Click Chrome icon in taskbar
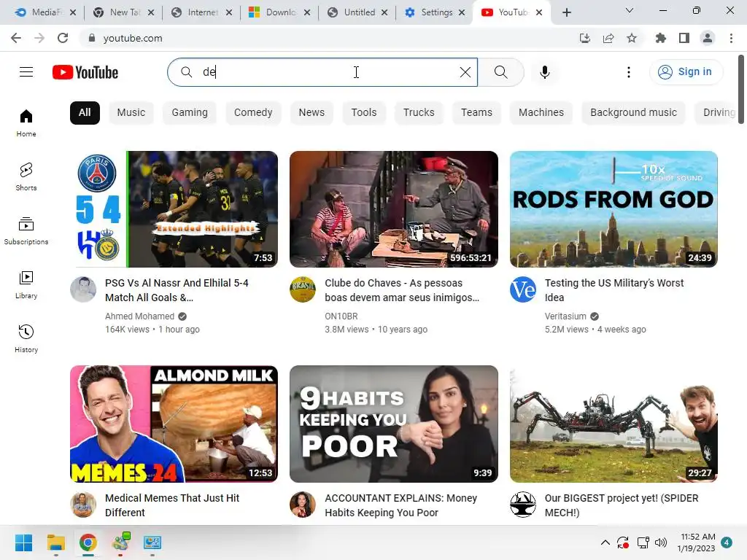The width and height of the screenshot is (747, 560). (88, 542)
